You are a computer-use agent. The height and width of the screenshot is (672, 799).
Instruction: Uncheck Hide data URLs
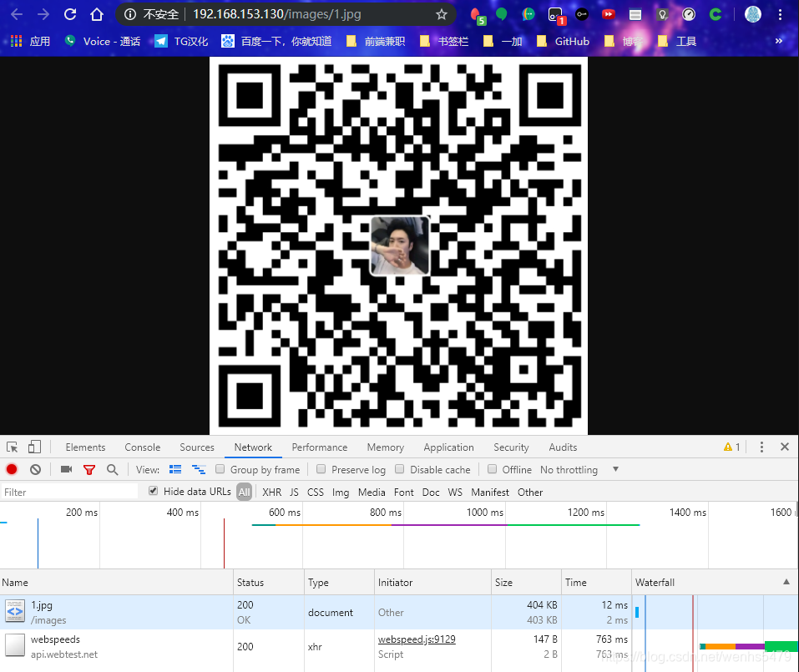click(153, 491)
